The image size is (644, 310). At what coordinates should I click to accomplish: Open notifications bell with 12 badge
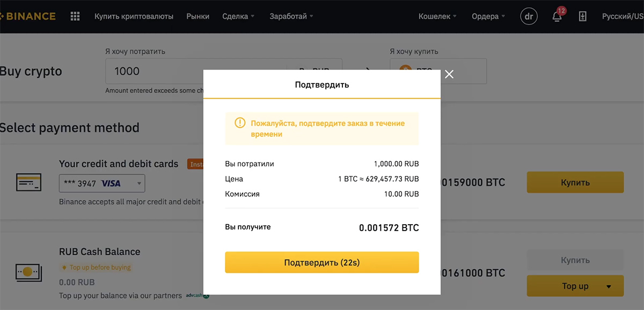click(557, 16)
